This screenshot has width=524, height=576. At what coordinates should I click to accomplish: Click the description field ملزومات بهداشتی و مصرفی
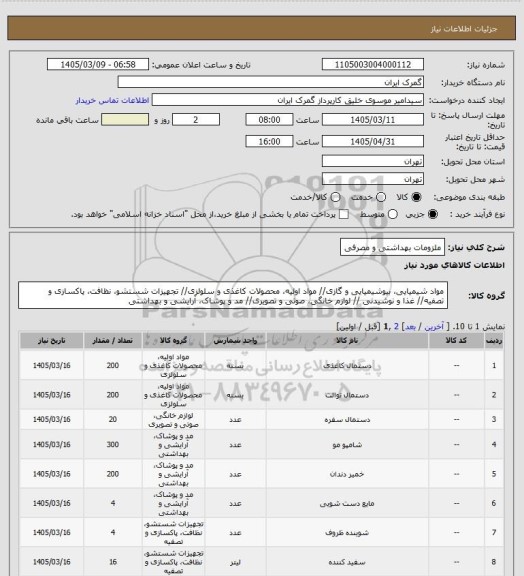(x=392, y=248)
